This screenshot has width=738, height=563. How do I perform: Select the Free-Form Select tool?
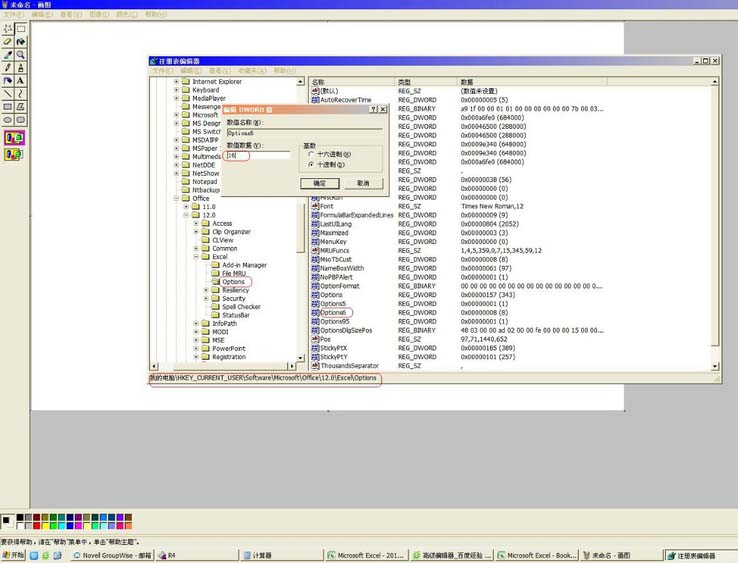pos(8,29)
